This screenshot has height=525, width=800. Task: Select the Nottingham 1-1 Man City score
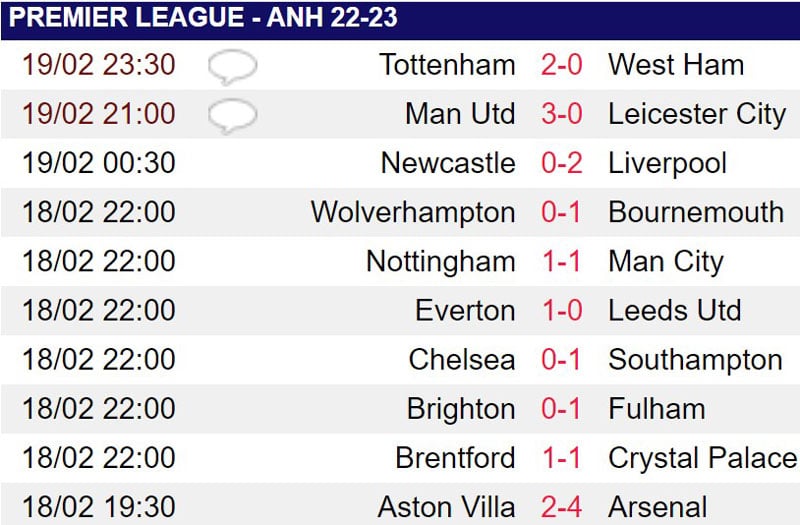(x=562, y=261)
